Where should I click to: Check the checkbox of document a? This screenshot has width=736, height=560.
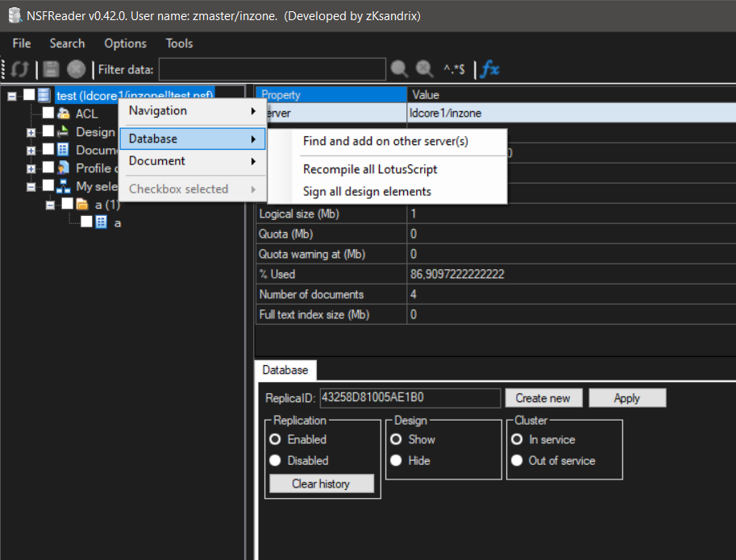(86, 222)
